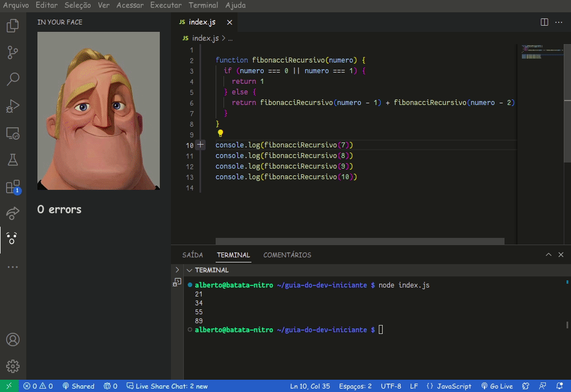Open the Run and Debug view
Image resolution: width=571 pixels, height=392 pixels.
12,106
